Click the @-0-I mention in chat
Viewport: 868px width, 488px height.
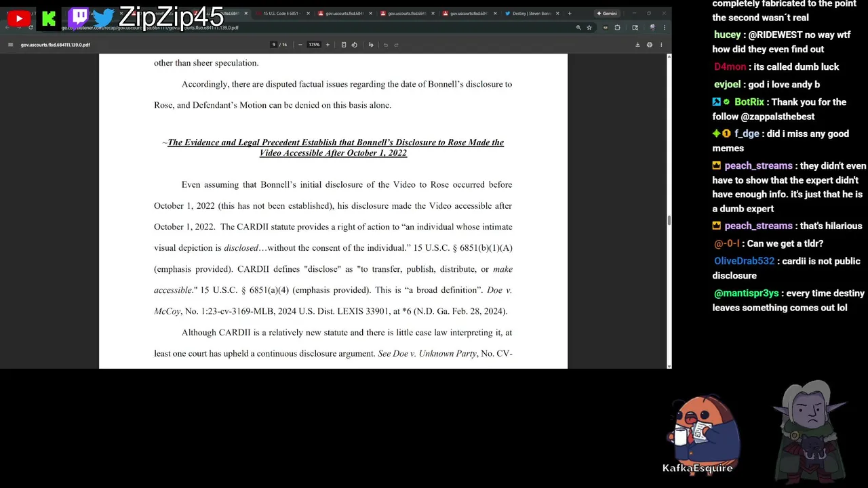727,244
